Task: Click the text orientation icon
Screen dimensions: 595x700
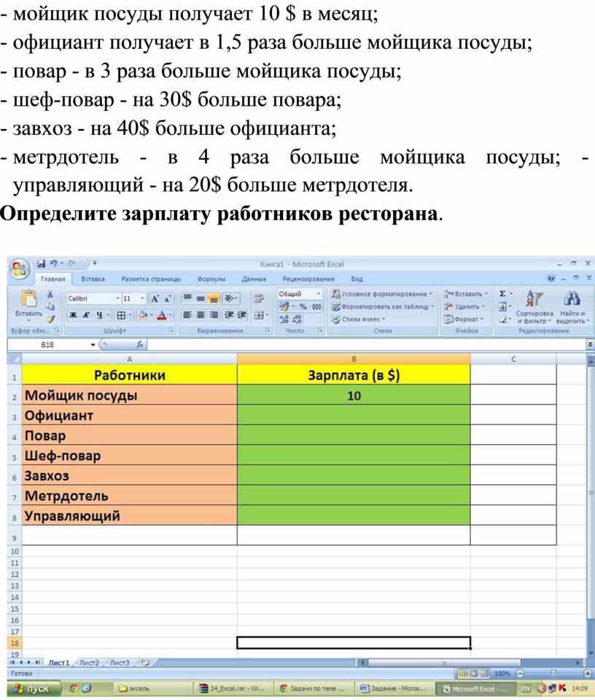Action: (x=230, y=298)
